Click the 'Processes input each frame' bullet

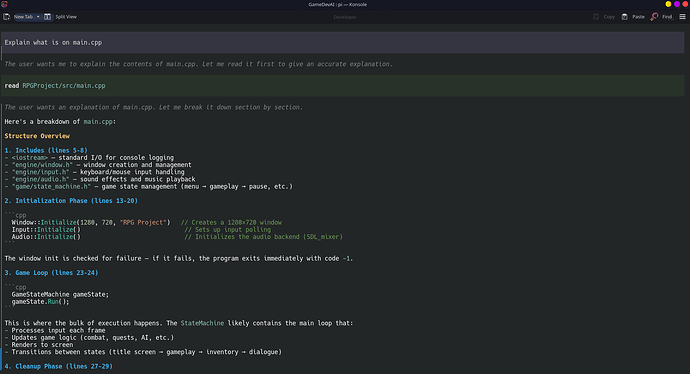(x=55, y=330)
